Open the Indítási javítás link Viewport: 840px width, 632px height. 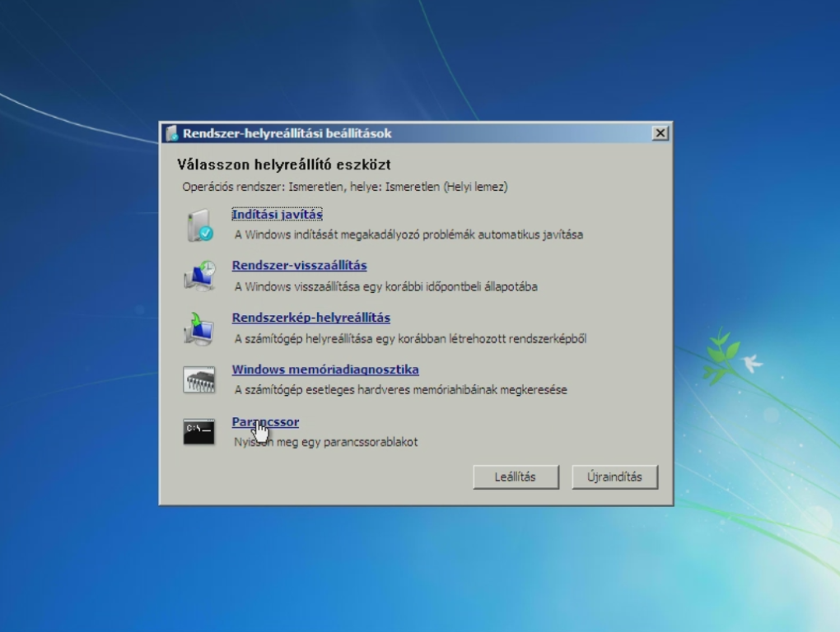click(277, 214)
